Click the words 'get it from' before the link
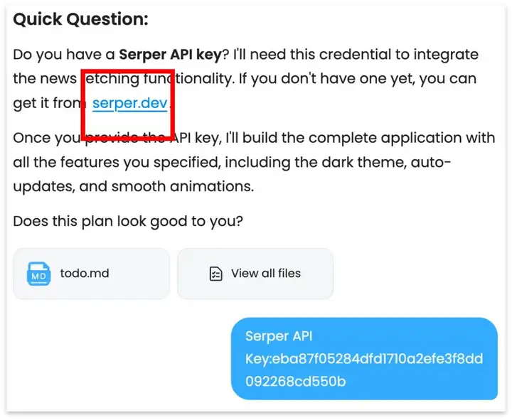 tap(50, 103)
